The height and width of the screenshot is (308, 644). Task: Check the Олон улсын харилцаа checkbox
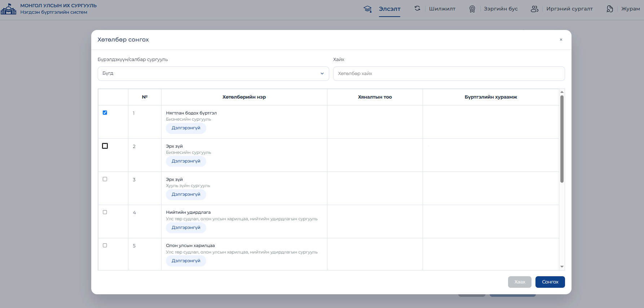point(105,246)
